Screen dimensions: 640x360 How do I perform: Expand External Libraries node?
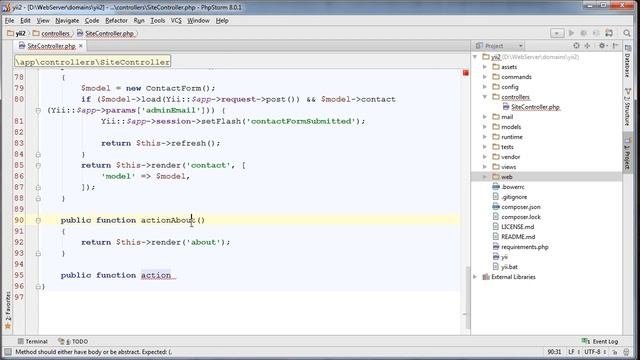click(475, 277)
